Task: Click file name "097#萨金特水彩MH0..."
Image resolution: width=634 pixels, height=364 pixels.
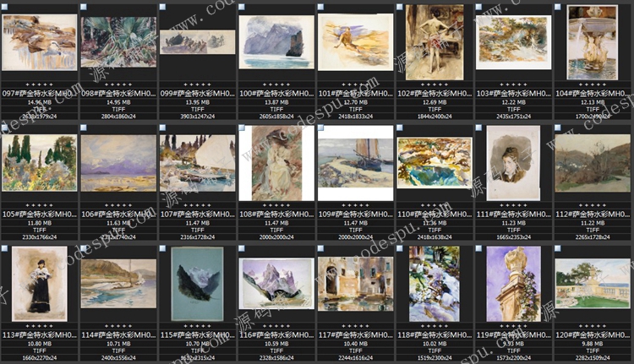Action: [39, 94]
